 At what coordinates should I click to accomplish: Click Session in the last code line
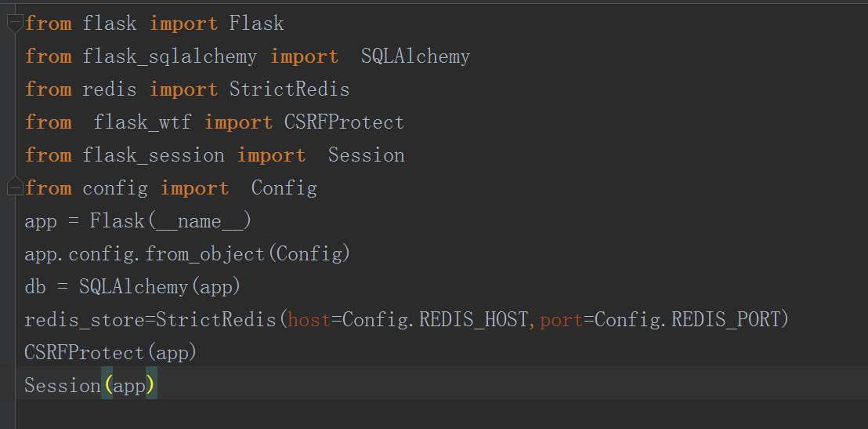[x=63, y=386]
